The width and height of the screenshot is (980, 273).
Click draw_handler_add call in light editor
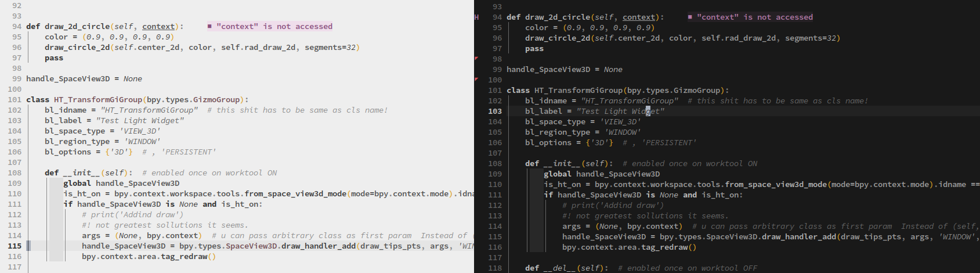pos(319,246)
